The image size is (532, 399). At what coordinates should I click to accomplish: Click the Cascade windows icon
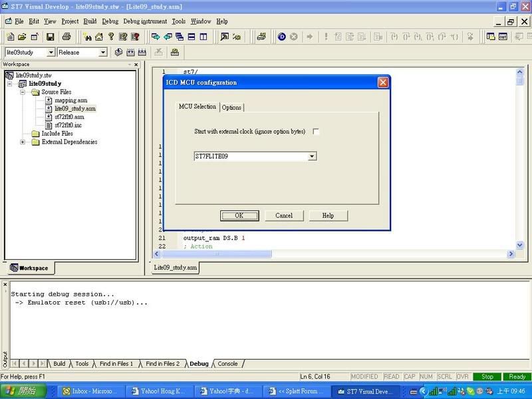(180, 37)
